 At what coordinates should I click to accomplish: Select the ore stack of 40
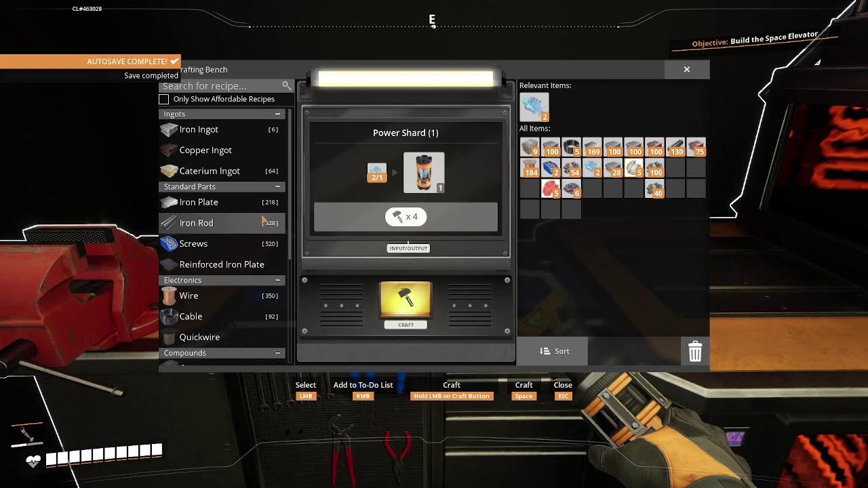(x=654, y=188)
